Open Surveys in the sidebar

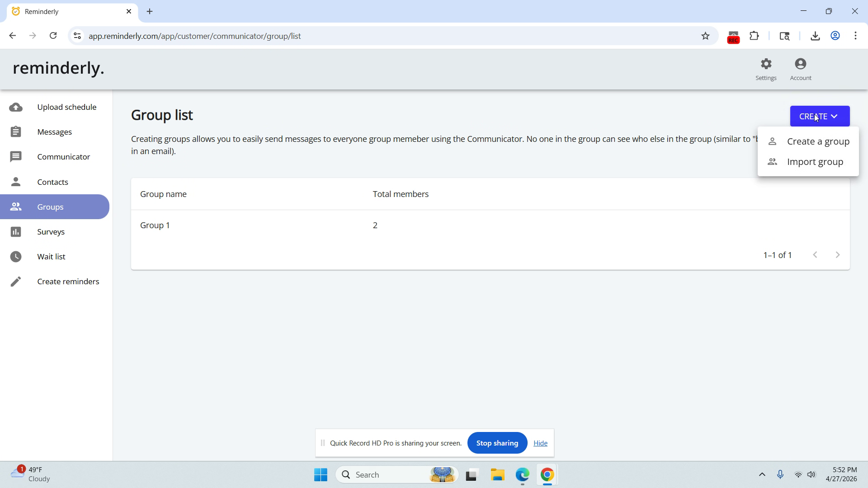point(55,232)
